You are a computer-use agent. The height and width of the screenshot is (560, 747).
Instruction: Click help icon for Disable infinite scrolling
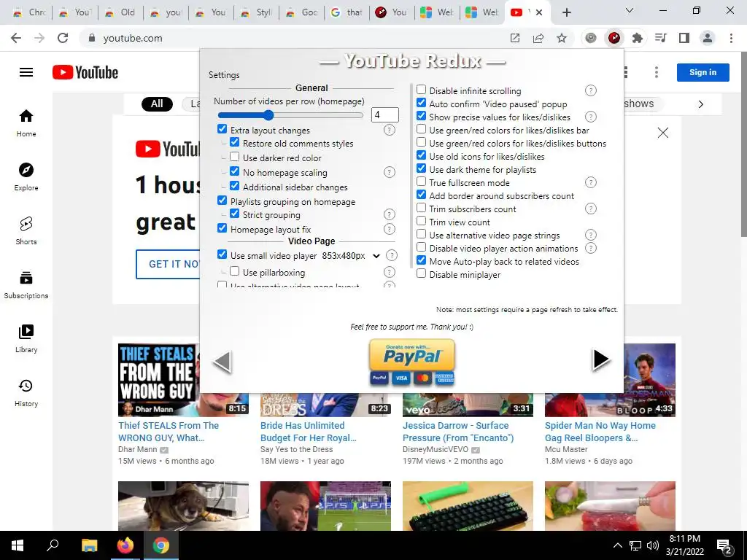[590, 90]
